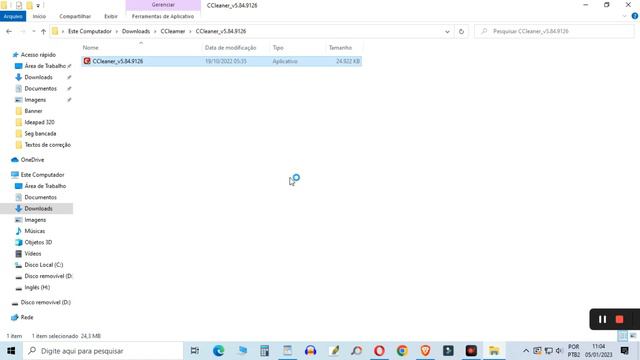
Task: Open the volume control tray icon
Action: click(560, 351)
